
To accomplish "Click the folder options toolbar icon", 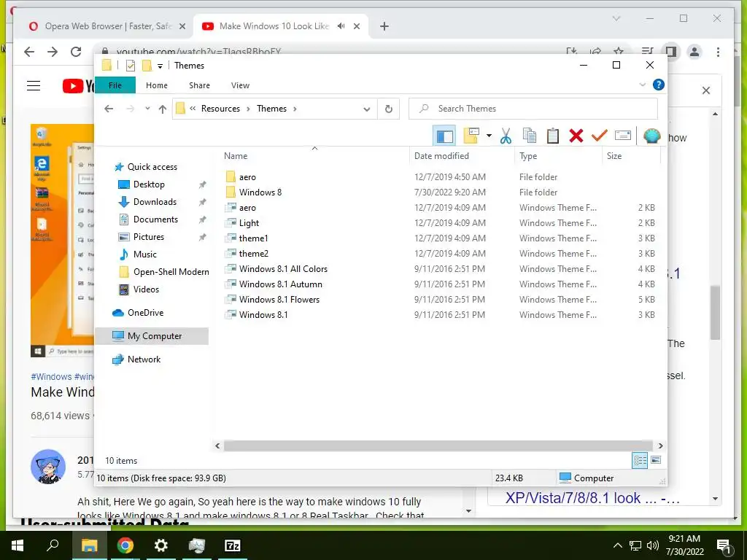I will pos(471,136).
